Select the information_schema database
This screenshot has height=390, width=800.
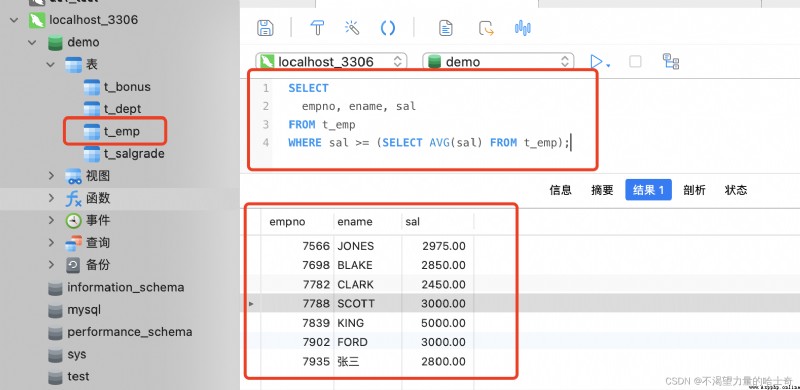[x=126, y=287]
